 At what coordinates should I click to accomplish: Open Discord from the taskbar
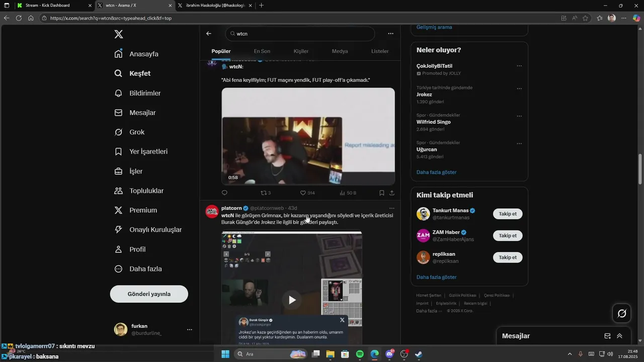pos(389,354)
